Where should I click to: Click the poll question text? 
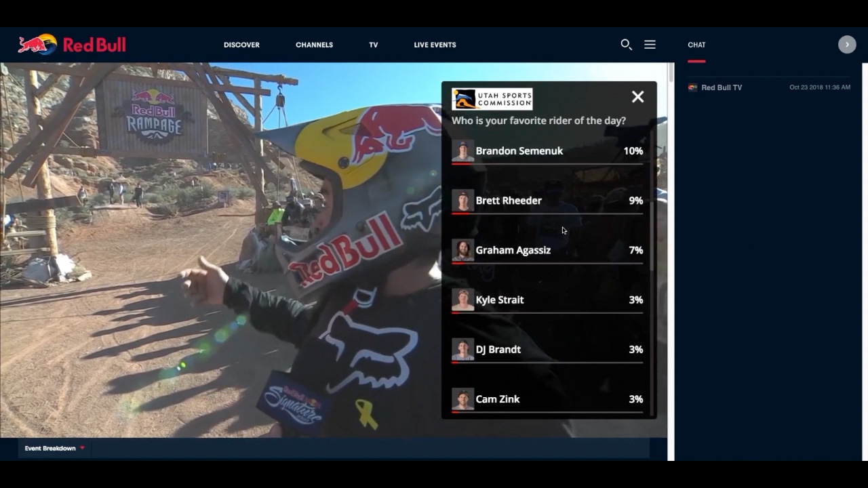tap(539, 121)
